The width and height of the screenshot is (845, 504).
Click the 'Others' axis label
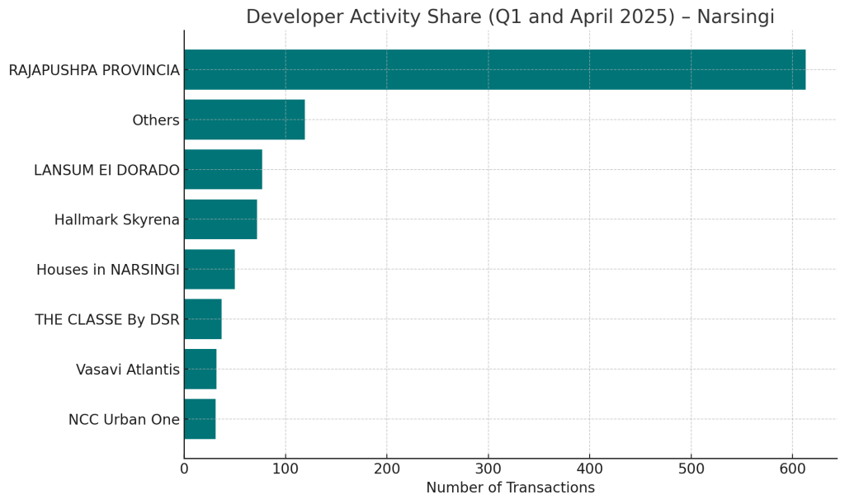click(x=156, y=120)
